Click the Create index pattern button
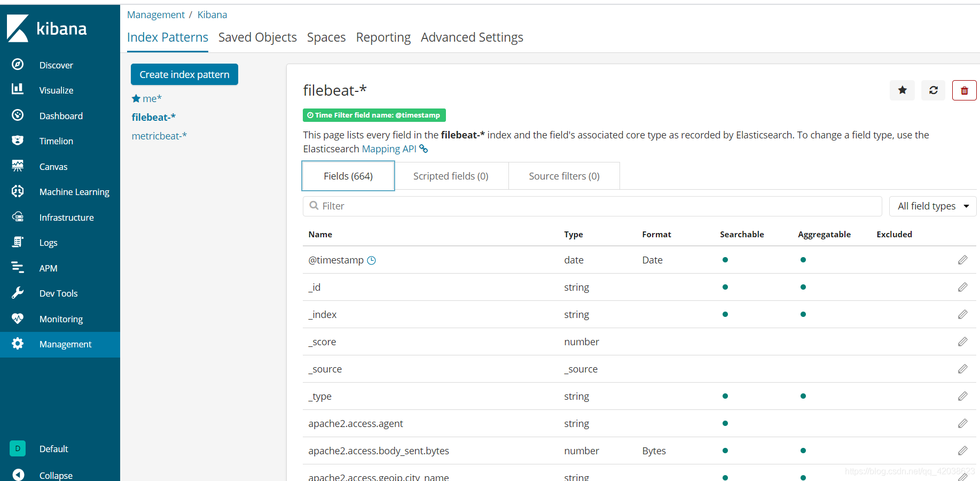Image resolution: width=980 pixels, height=481 pixels. tap(184, 74)
